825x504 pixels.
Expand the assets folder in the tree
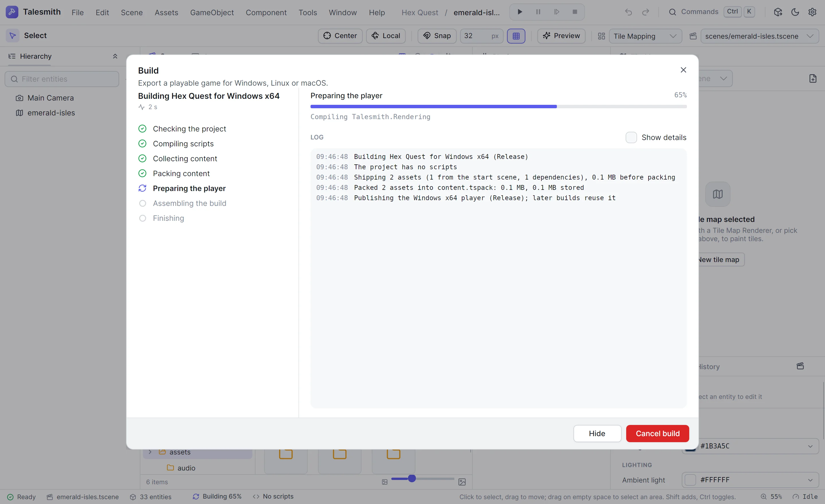(x=150, y=452)
